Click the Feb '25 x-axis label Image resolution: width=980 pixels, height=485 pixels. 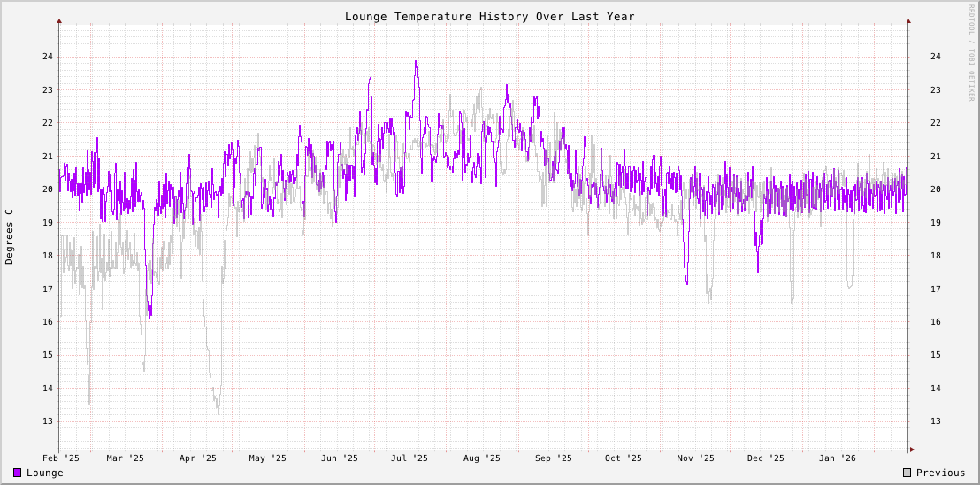61,458
